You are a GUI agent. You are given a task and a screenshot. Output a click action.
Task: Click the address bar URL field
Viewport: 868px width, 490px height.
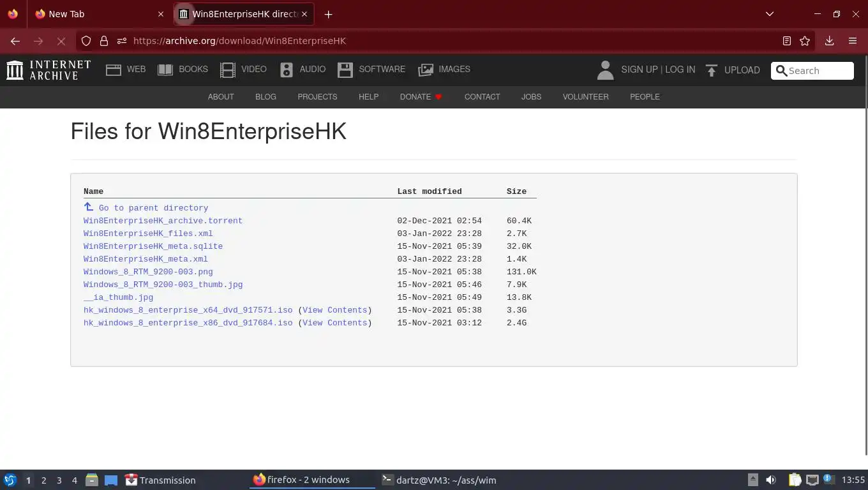click(x=453, y=41)
